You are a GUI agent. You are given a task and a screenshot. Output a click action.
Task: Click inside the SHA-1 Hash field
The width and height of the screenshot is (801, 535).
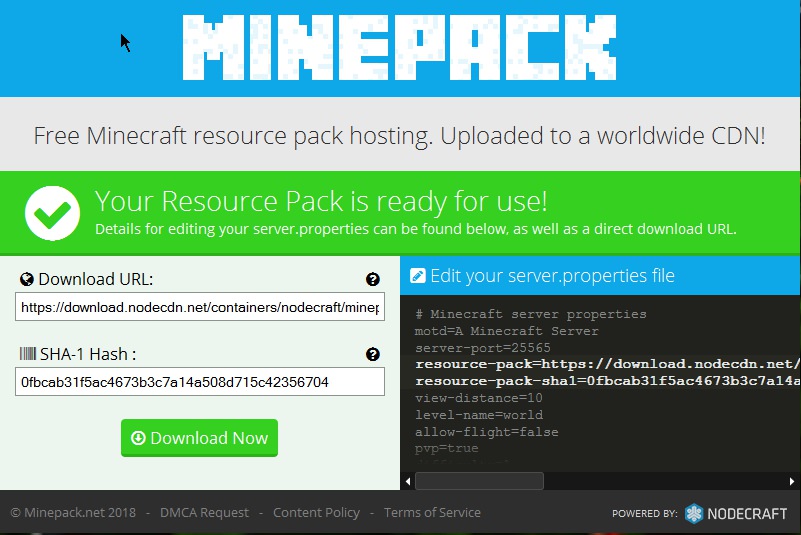pos(200,381)
